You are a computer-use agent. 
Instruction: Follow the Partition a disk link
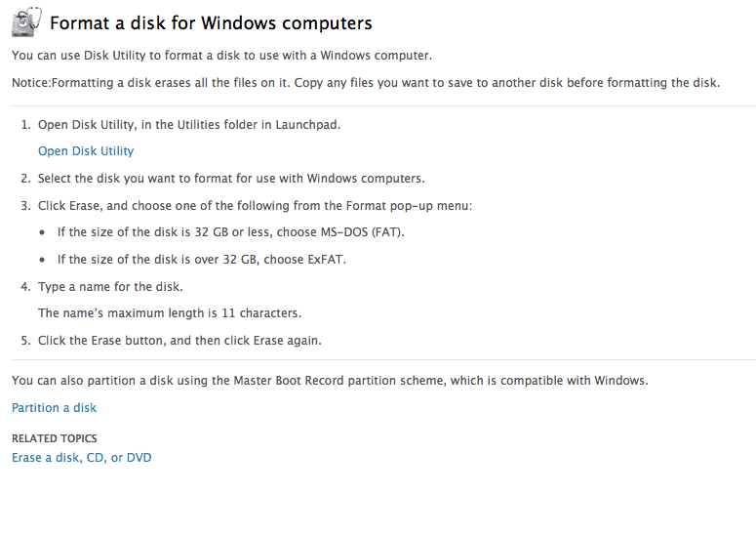(54, 408)
